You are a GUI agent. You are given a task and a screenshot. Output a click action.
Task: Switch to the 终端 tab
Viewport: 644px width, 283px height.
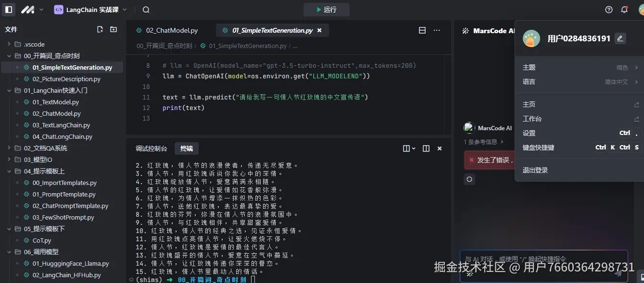coord(187,148)
